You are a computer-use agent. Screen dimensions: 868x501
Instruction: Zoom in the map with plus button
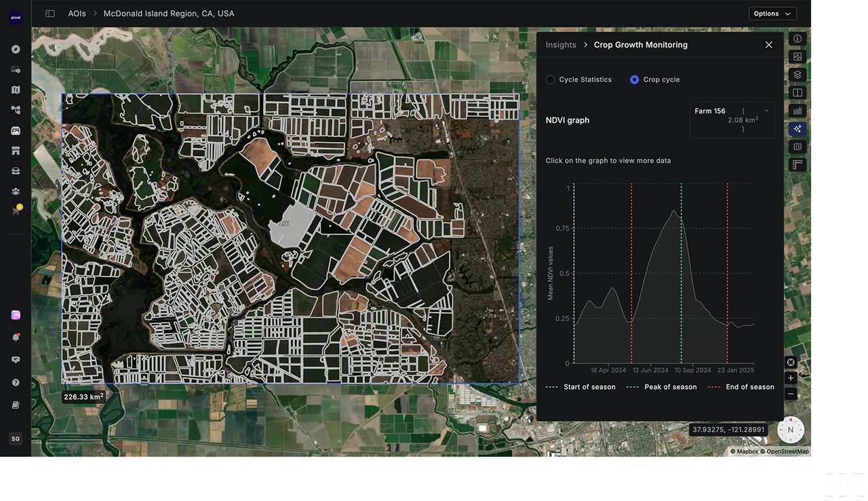791,378
